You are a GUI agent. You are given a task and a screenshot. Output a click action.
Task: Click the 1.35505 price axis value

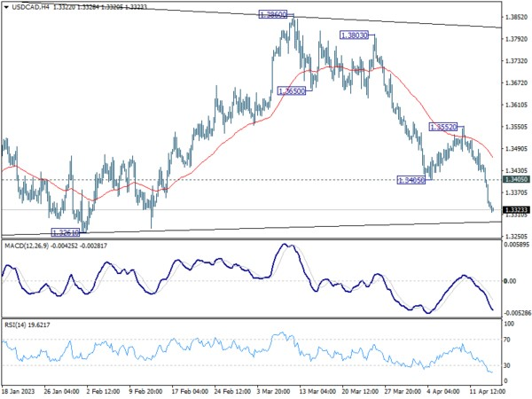click(x=516, y=127)
